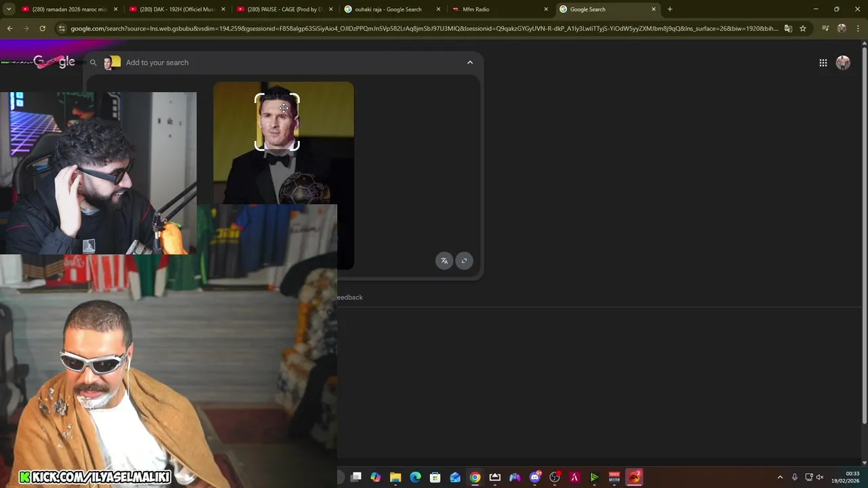The image size is (868, 488).
Task: Open the EA app in the taskbar
Action: (634, 477)
